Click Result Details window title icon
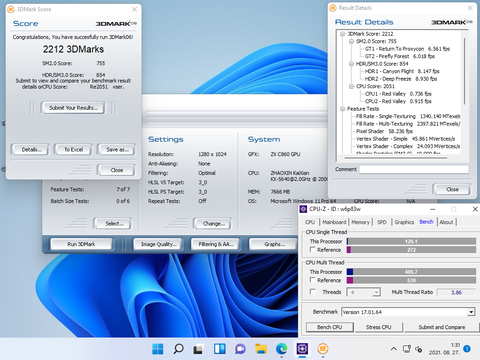 click(333, 8)
